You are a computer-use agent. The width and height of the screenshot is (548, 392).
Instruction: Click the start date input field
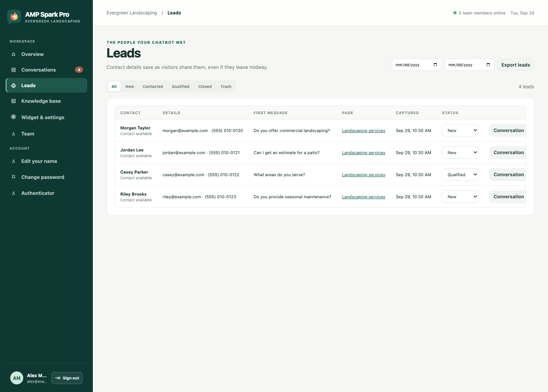(x=417, y=65)
